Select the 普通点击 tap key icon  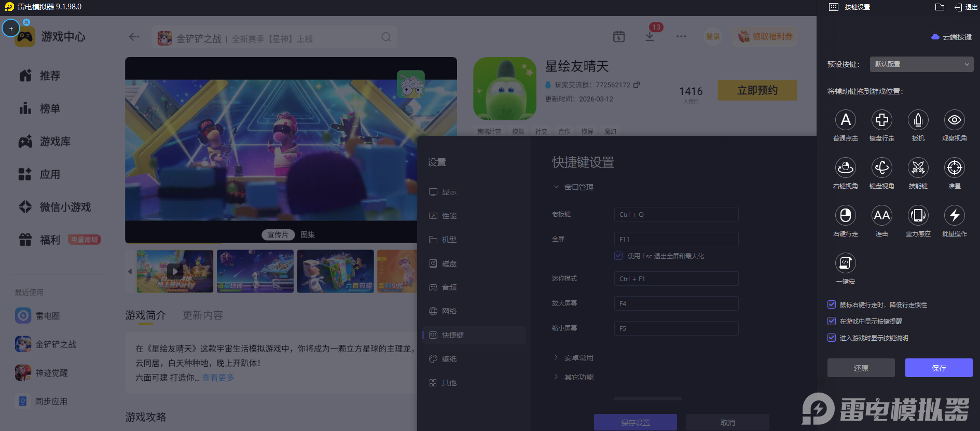[x=845, y=120]
